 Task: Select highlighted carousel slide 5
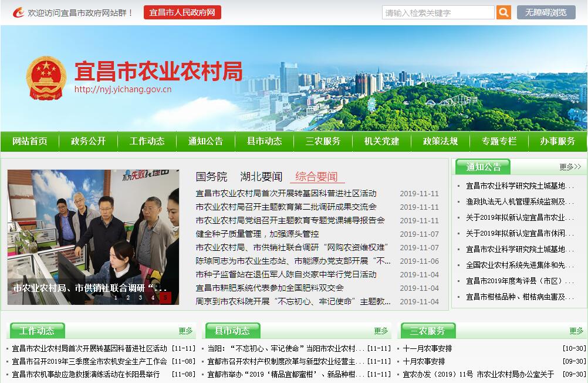[x=165, y=298]
